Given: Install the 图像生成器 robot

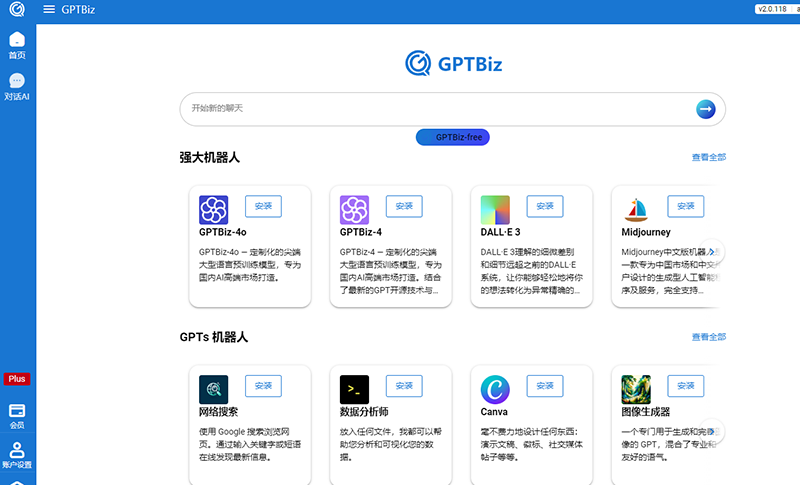Looking at the screenshot, I should tap(686, 386).
